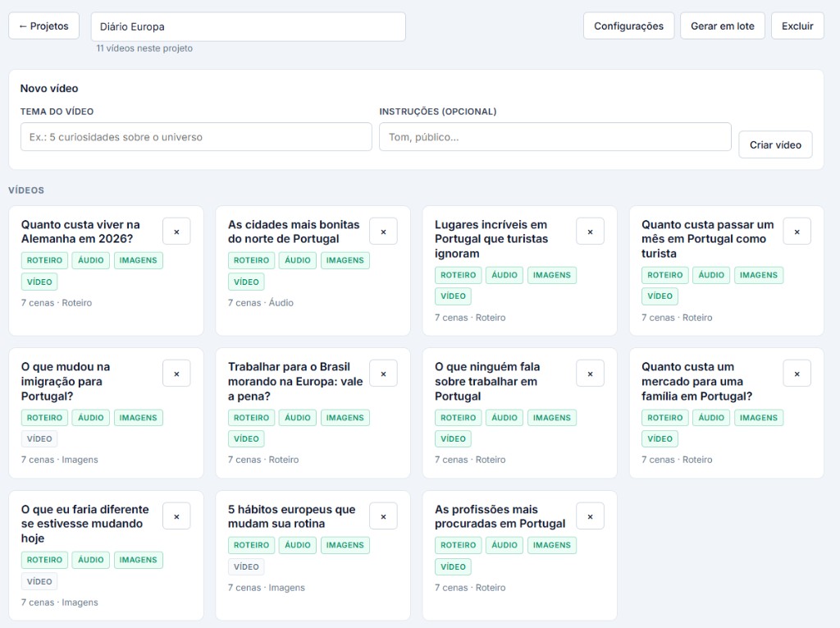Remove the 'Quanto custa viver na Alemanha' card
Image resolution: width=840 pixels, height=628 pixels.
pyautogui.click(x=176, y=231)
